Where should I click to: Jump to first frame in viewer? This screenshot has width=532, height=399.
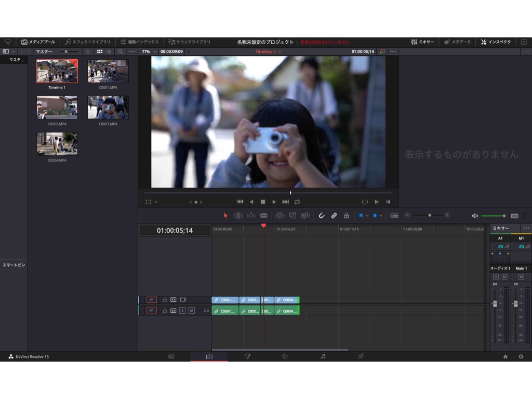click(240, 202)
